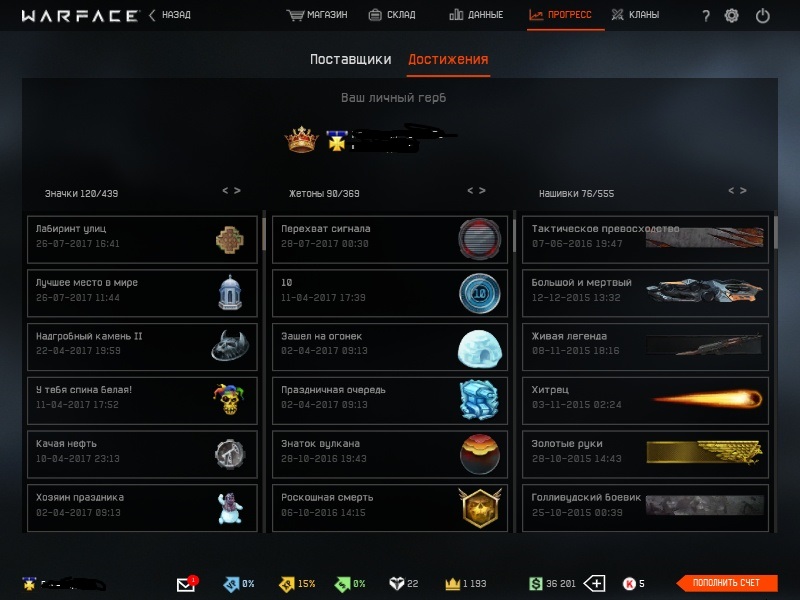800x600 pixels.
Task: Open the mail envelope with notification
Action: 187,583
